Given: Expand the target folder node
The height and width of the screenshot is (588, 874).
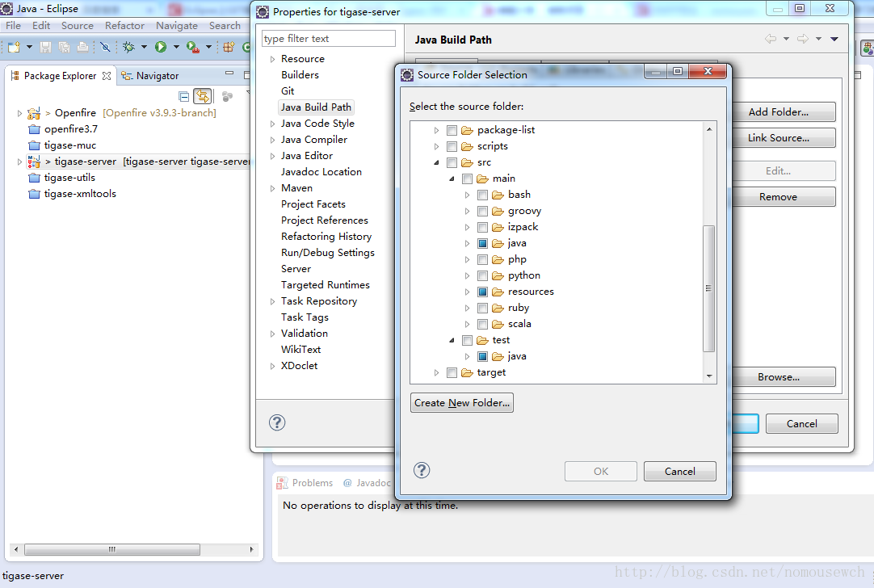Looking at the screenshot, I should (x=436, y=373).
